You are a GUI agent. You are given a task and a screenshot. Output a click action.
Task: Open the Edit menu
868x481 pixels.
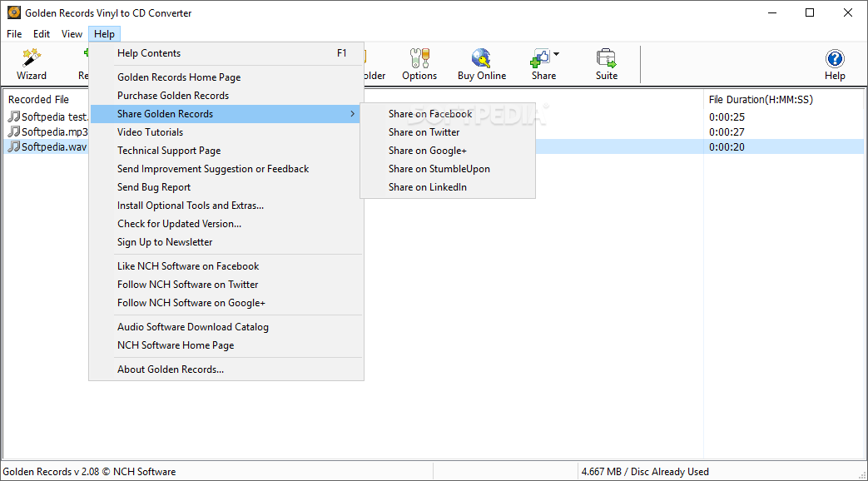(x=42, y=34)
